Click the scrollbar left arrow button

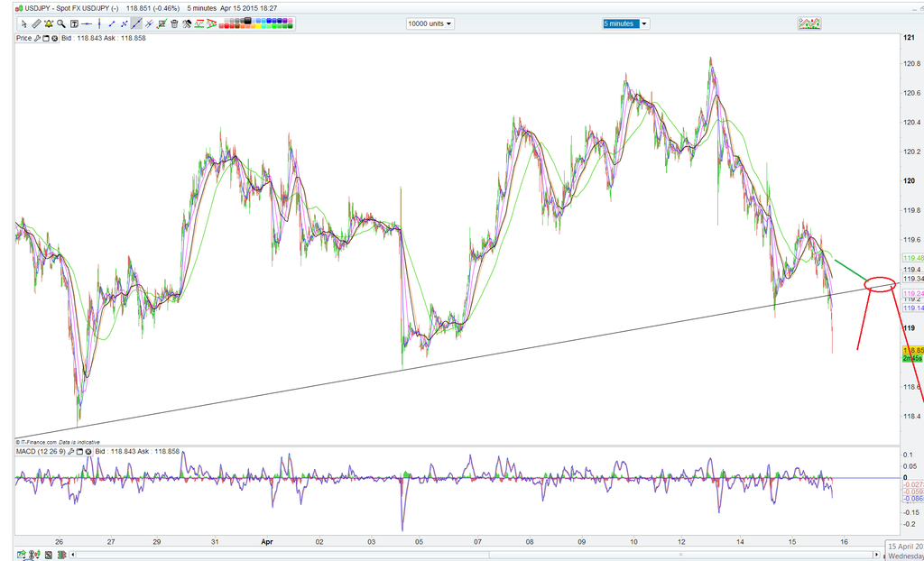click(72, 555)
